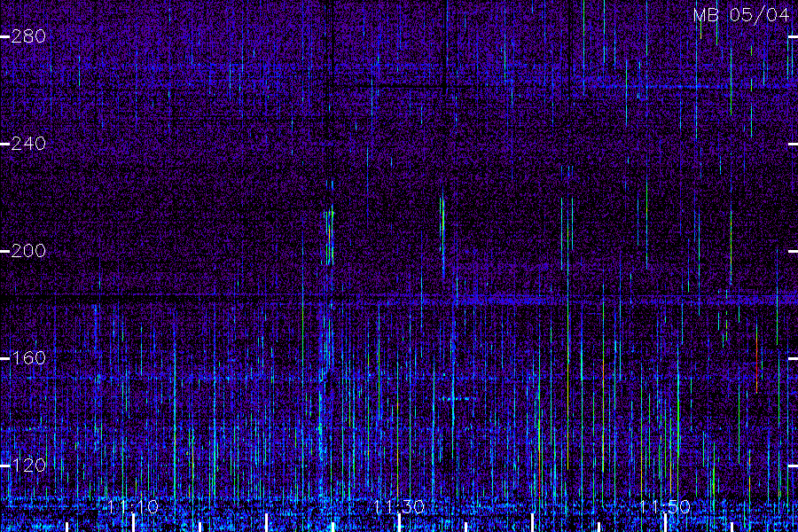Click the 160 frequency axis label

coord(28,358)
